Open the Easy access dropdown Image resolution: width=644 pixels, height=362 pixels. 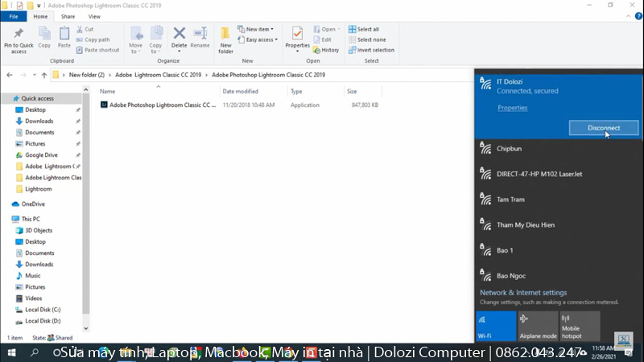click(262, 39)
